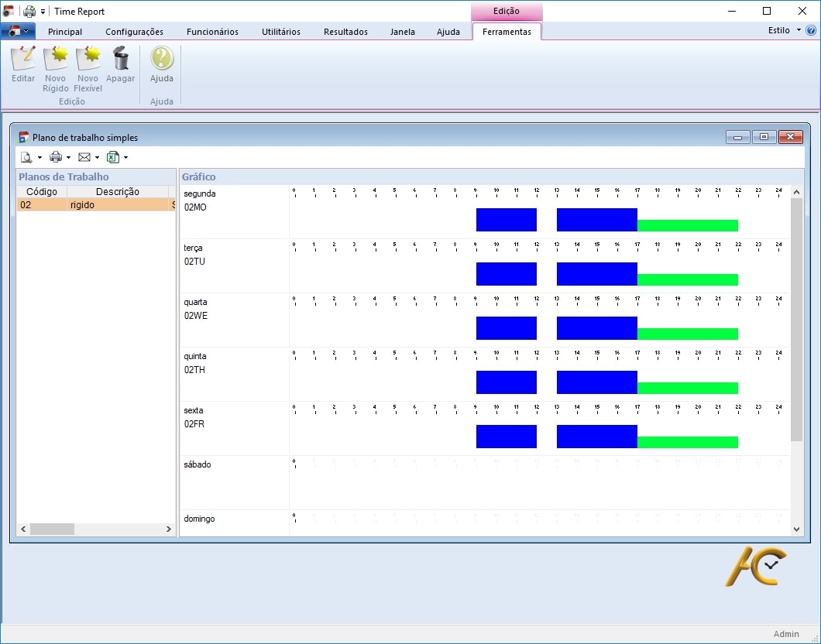Create a Novo Flexível work plan
The image size is (821, 644).
point(88,60)
